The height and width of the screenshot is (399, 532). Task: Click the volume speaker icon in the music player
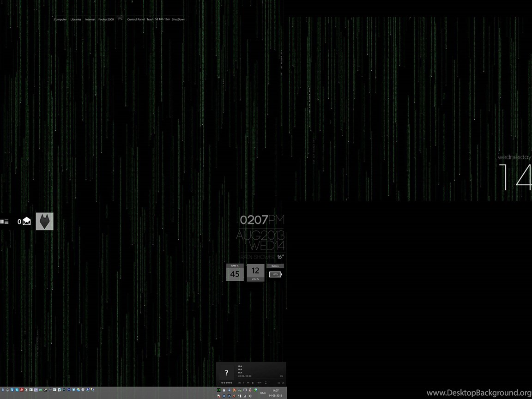(258, 383)
